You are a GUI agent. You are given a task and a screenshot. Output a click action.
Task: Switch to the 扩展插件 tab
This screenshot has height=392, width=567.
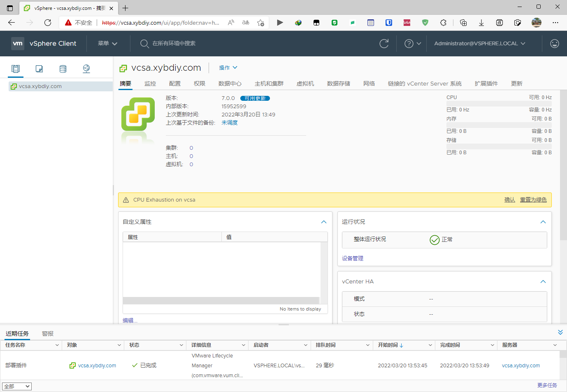point(486,84)
